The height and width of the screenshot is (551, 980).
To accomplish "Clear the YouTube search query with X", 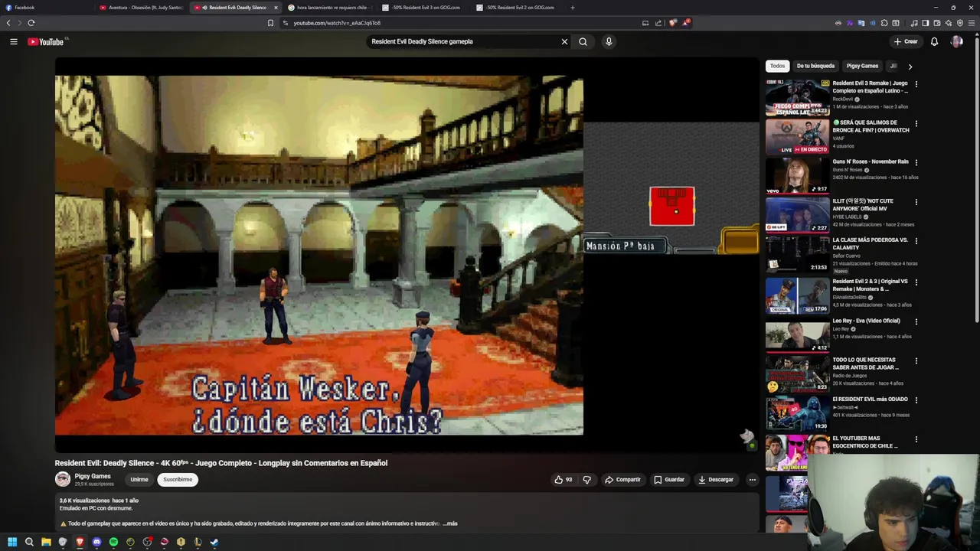I will pos(564,41).
